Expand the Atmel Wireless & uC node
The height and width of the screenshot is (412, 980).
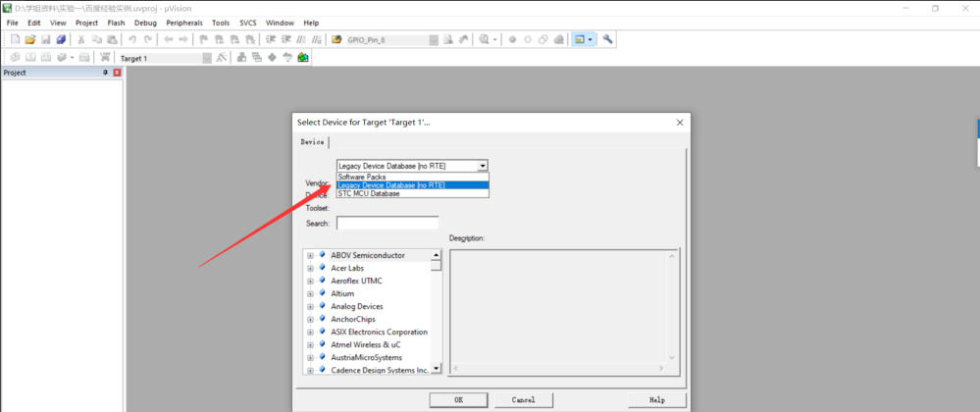(310, 344)
